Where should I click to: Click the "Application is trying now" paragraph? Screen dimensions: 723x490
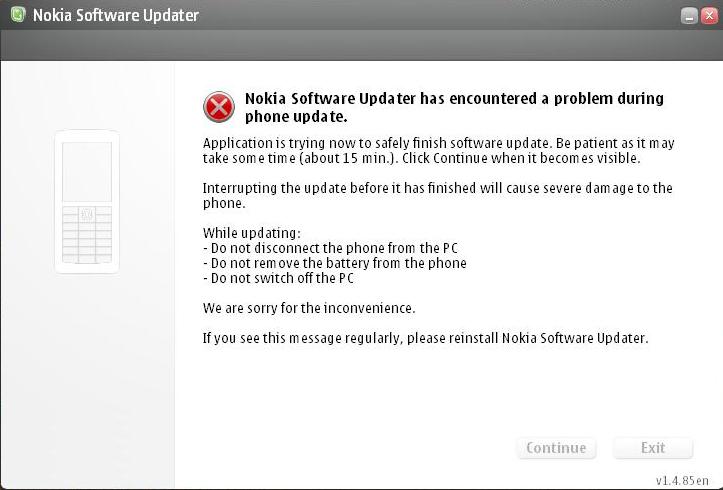438,150
